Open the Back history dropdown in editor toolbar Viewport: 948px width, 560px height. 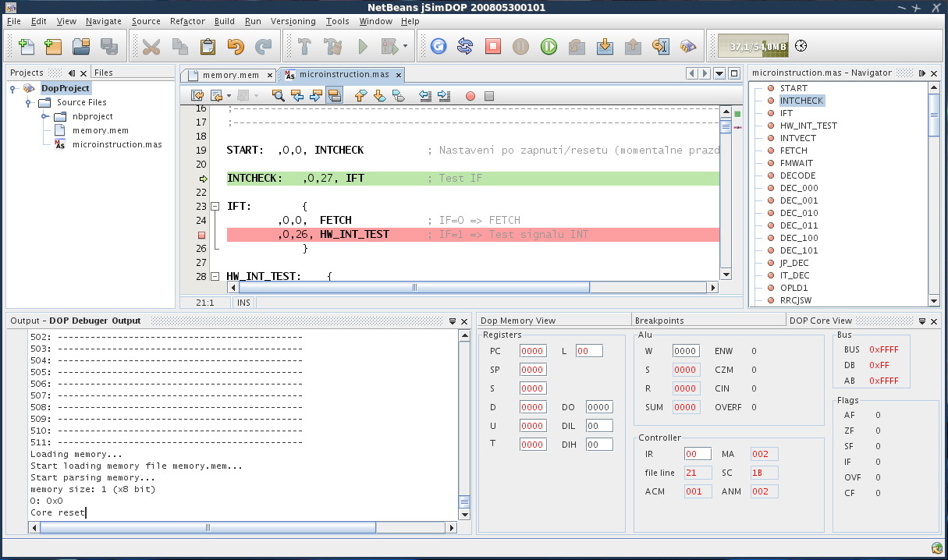pyautogui.click(x=227, y=96)
